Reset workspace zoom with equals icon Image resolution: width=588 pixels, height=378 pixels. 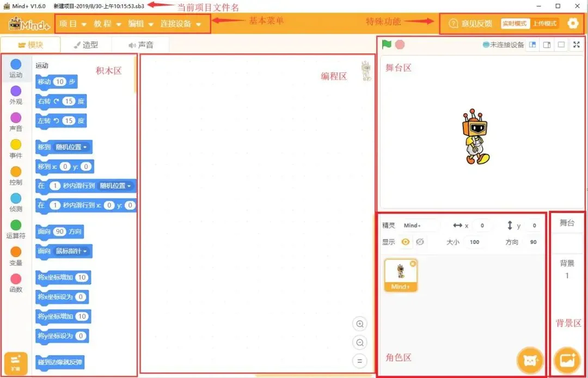360,361
